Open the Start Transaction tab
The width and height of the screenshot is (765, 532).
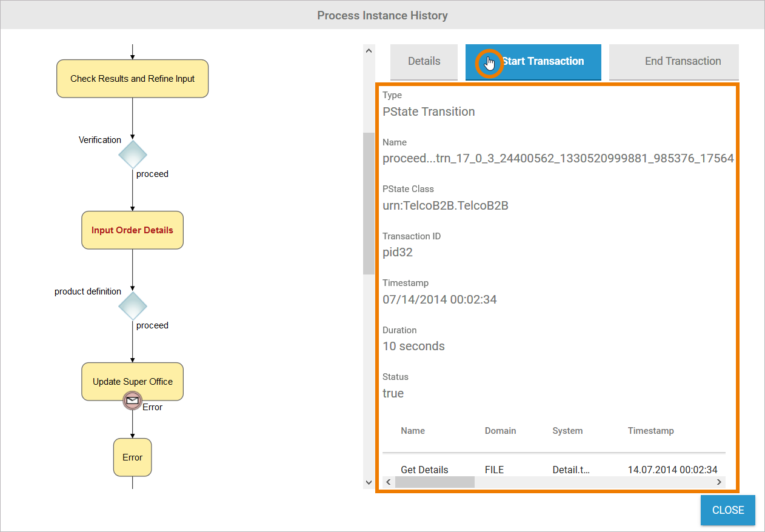coord(533,61)
